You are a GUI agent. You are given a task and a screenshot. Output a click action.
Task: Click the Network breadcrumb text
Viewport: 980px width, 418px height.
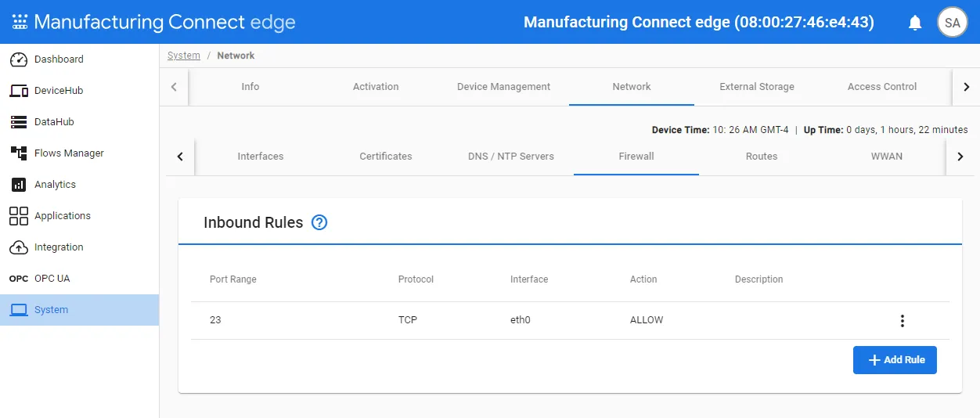pos(236,56)
